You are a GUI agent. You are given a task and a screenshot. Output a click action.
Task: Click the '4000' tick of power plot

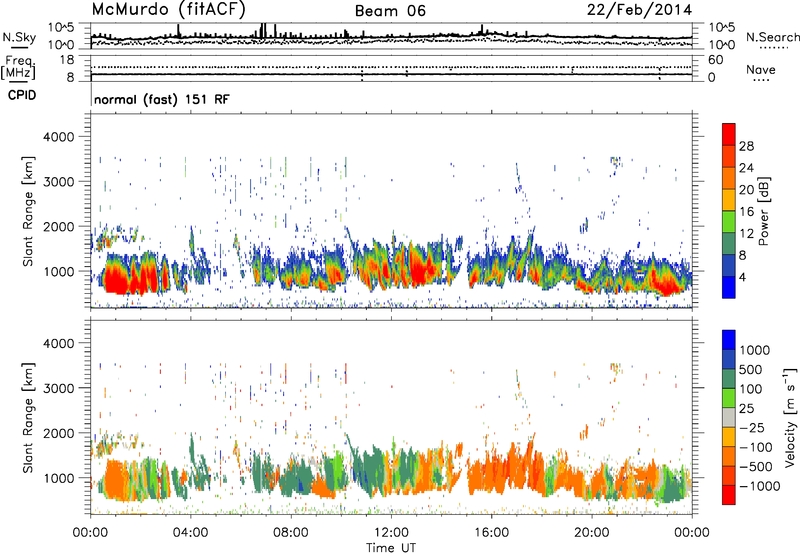pyautogui.click(x=59, y=137)
